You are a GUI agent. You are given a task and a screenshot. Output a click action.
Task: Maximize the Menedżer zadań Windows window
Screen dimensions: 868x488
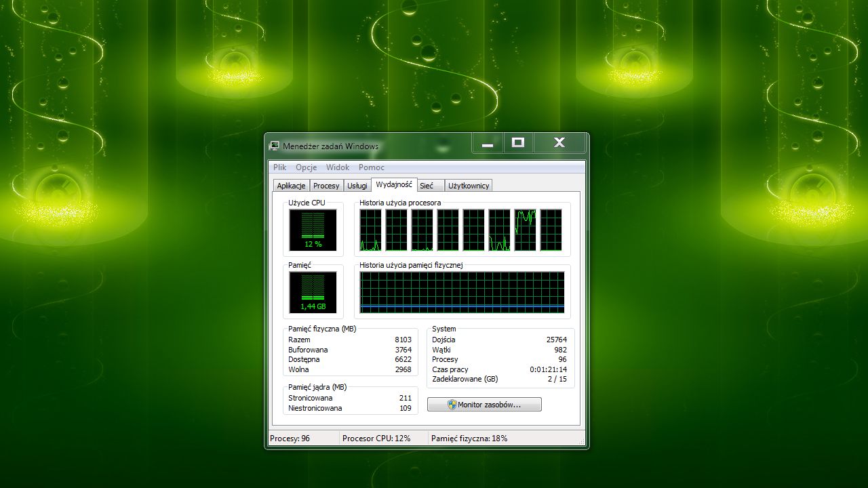(518, 142)
